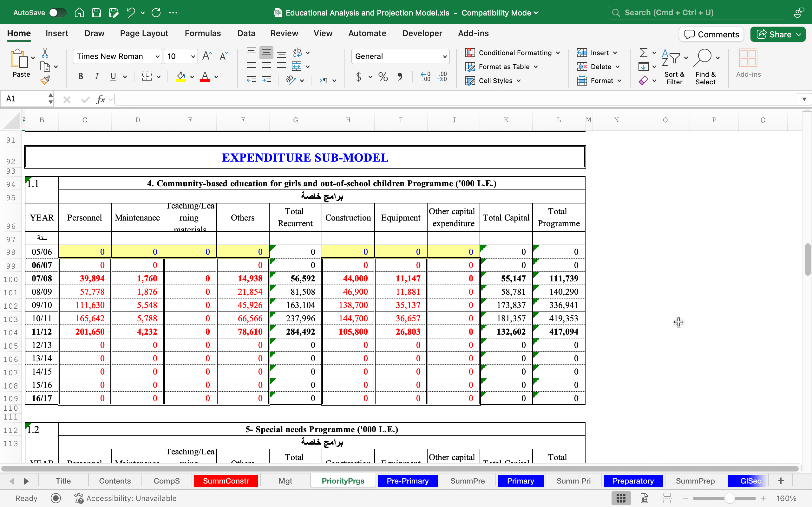Click the AutoSum sigma icon
This screenshot has width=812, height=507.
[x=643, y=53]
